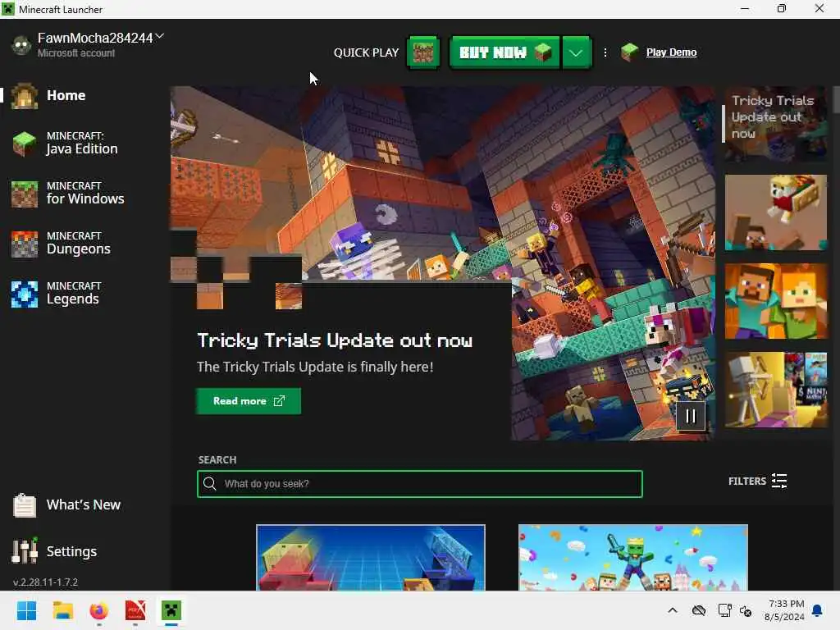The height and width of the screenshot is (630, 840).
Task: Open the zombie with sword news card
Action: click(633, 558)
